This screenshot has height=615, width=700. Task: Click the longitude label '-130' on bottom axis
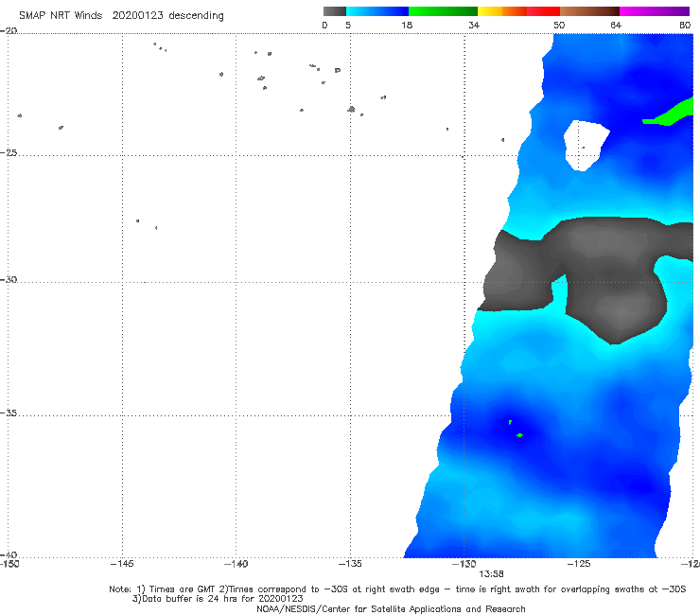click(464, 564)
